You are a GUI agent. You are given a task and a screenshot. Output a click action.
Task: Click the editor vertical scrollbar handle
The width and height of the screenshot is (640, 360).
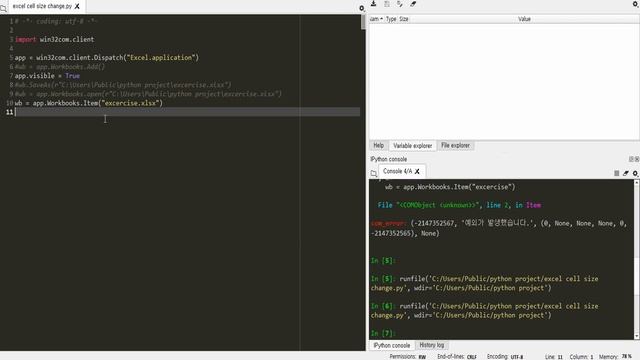363,22
